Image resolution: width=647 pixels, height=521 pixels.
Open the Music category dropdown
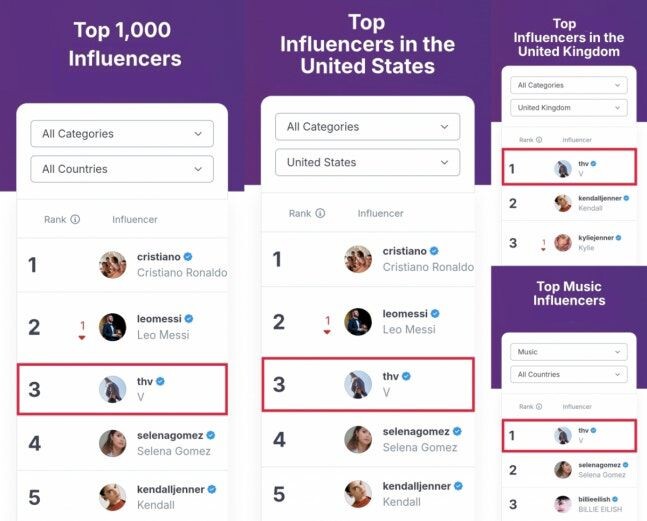(x=570, y=352)
